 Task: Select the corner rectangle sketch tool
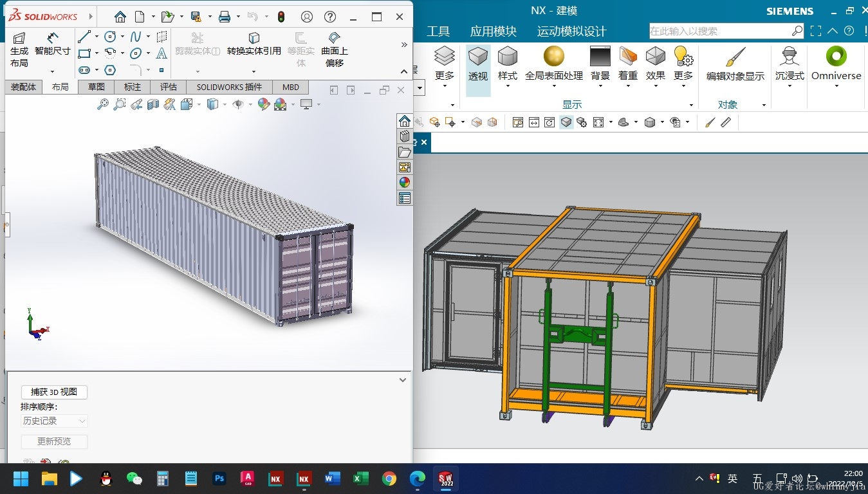coord(84,53)
